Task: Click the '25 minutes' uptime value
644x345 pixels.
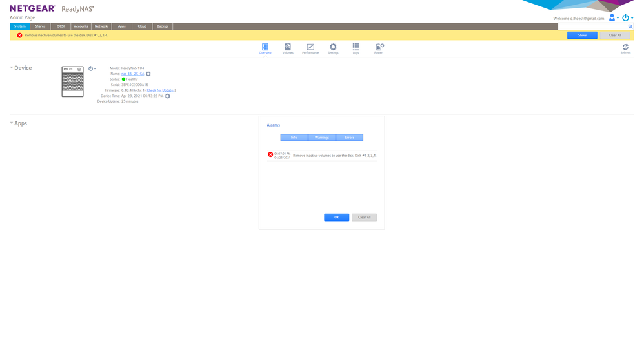Action: (130, 101)
